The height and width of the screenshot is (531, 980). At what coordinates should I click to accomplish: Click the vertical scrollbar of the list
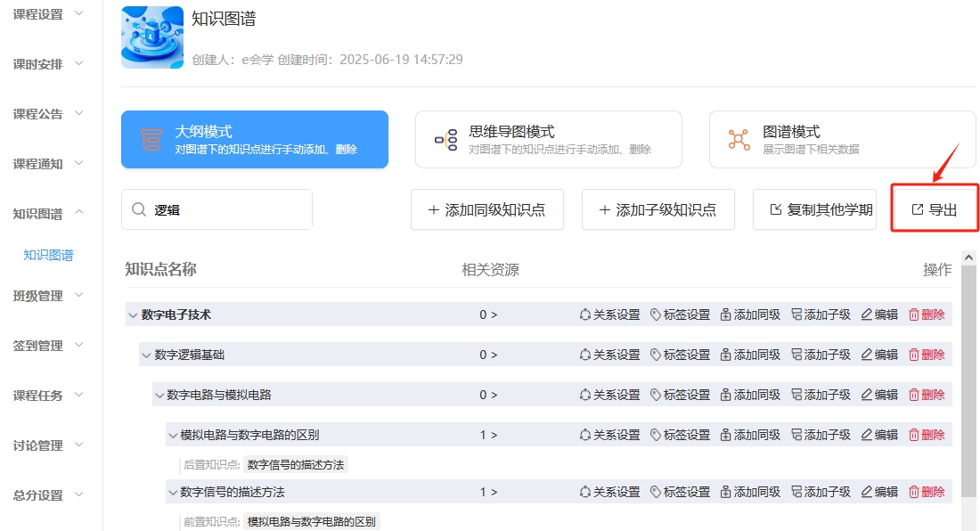[968, 383]
